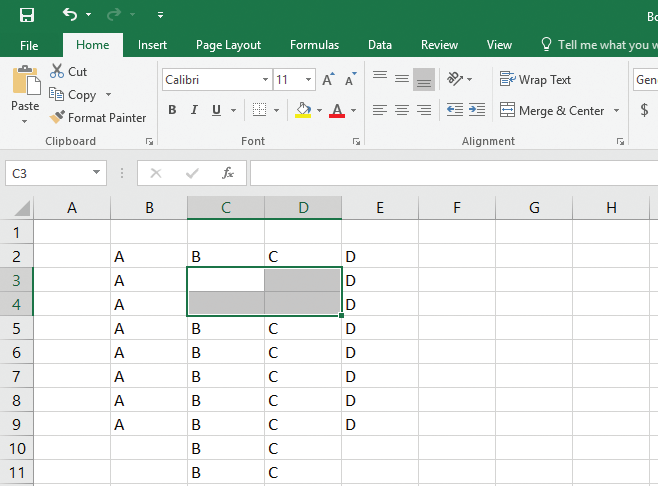This screenshot has height=486, width=658.
Task: Click the Wrap Text button
Action: click(x=535, y=79)
